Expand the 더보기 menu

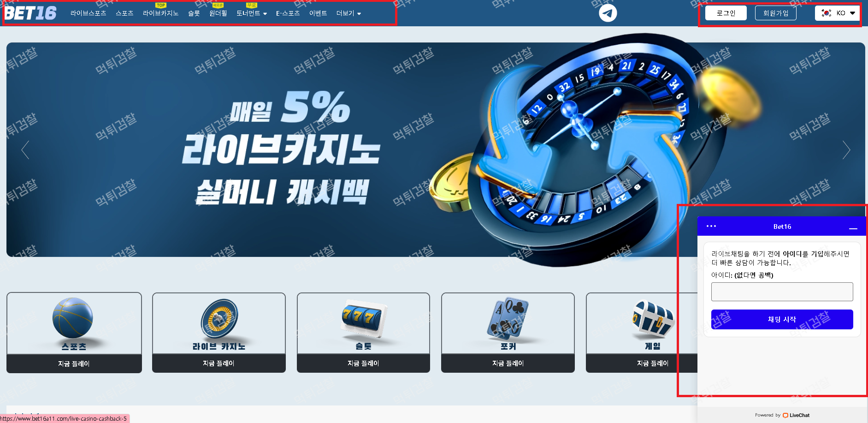pyautogui.click(x=348, y=13)
